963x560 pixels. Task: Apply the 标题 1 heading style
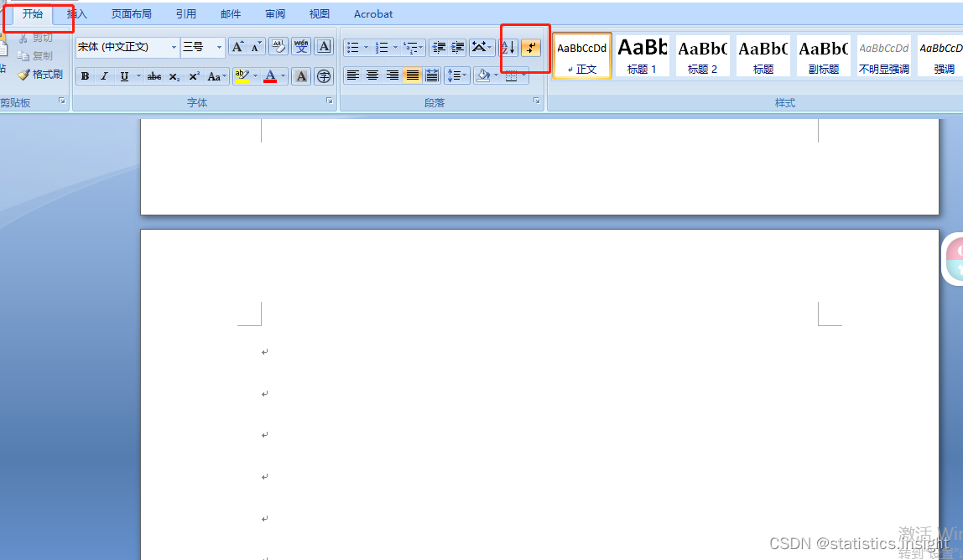642,55
